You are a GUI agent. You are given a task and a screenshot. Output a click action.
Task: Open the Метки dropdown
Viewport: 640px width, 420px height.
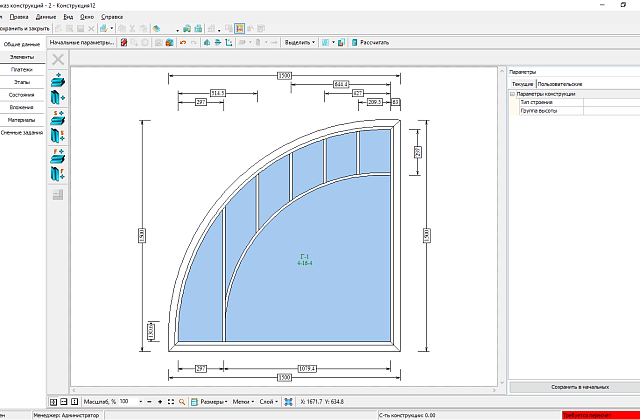[243, 402]
